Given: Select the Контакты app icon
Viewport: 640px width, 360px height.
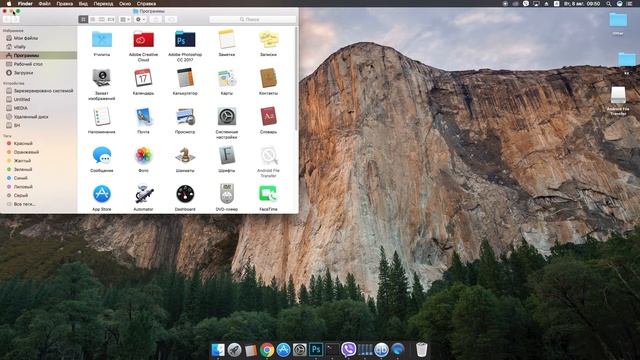Looking at the screenshot, I should (268, 78).
